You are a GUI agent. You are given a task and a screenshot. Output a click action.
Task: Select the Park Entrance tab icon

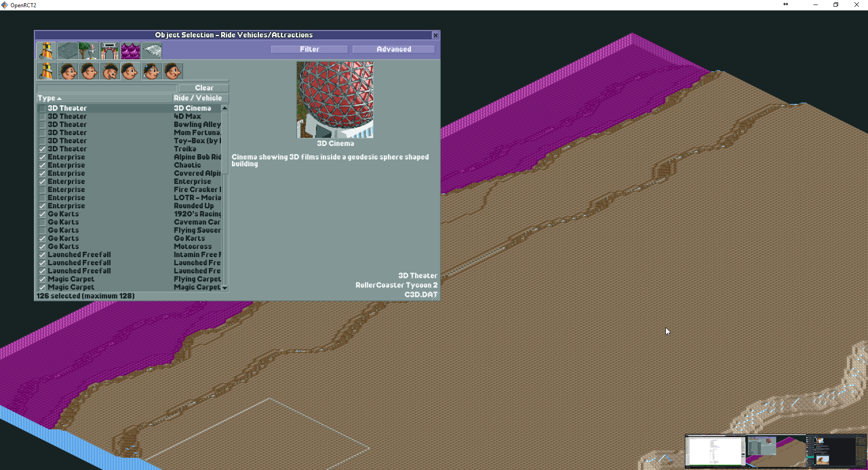(x=109, y=51)
